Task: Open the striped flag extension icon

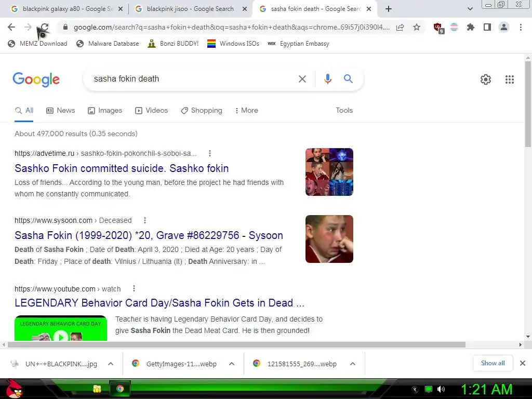Action: pyautogui.click(x=454, y=27)
